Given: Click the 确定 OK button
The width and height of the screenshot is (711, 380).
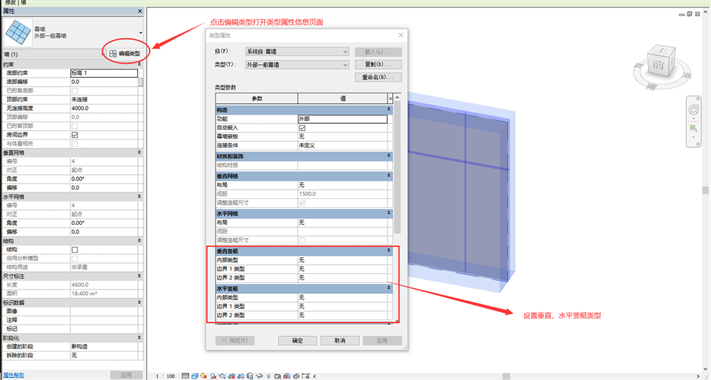Looking at the screenshot, I should pyautogui.click(x=297, y=341).
